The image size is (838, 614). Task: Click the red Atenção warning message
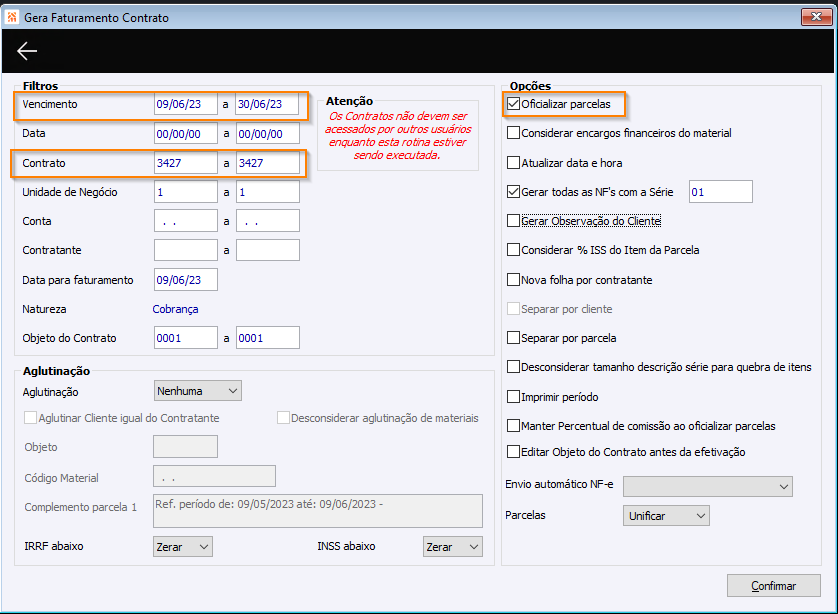click(x=398, y=136)
